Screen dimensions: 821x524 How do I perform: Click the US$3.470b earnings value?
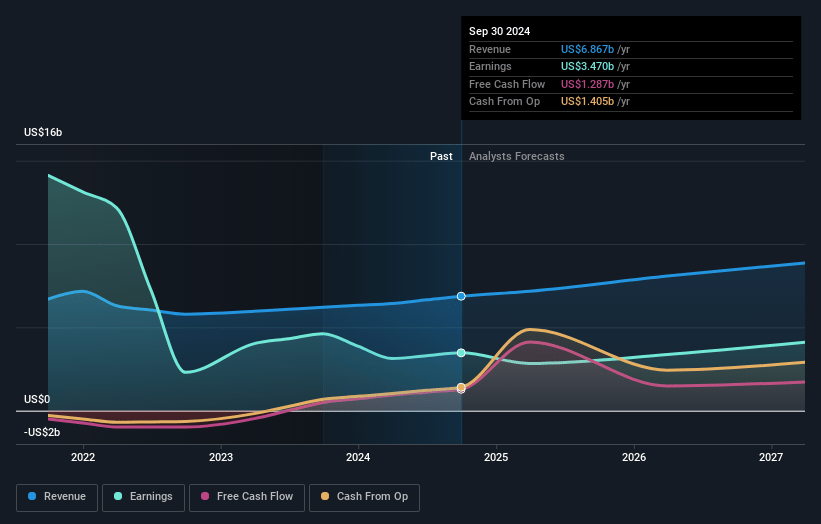(587, 66)
